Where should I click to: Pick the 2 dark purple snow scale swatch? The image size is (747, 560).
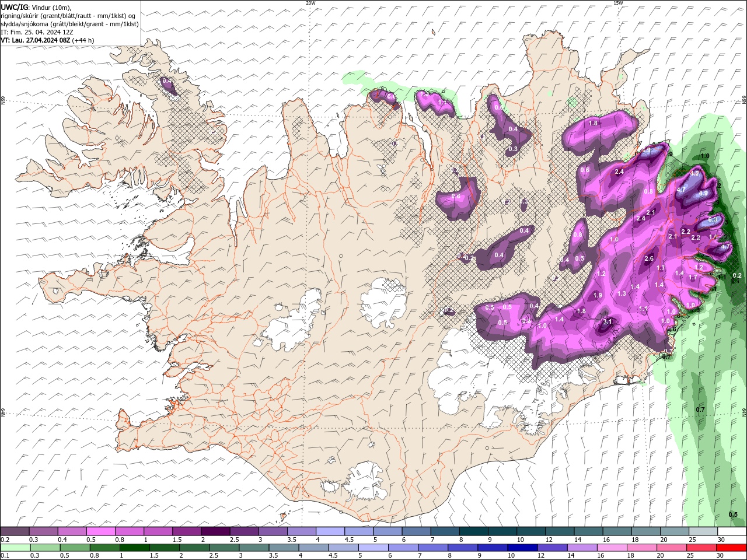click(x=215, y=531)
